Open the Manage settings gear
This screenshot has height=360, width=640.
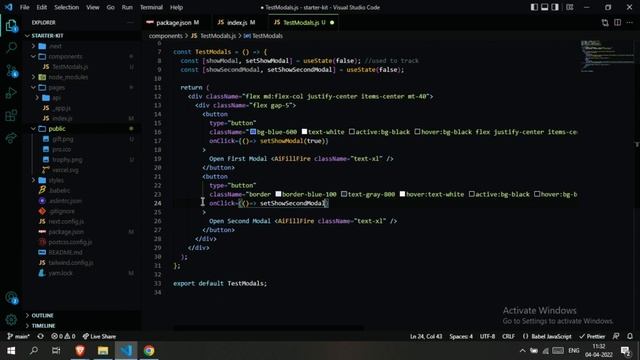tap(11, 320)
